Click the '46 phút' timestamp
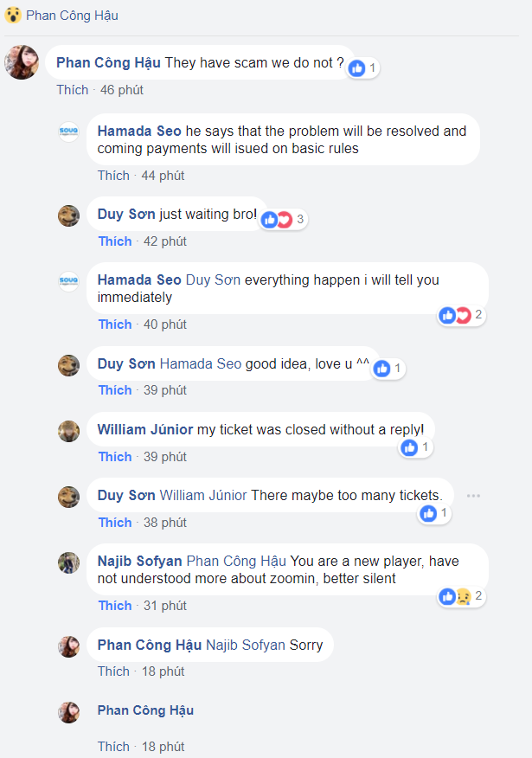 (122, 90)
